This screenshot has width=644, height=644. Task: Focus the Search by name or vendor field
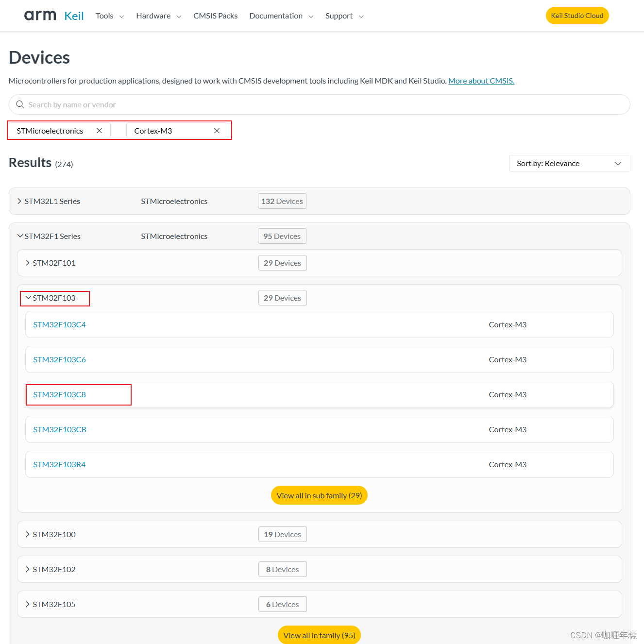pyautogui.click(x=320, y=104)
